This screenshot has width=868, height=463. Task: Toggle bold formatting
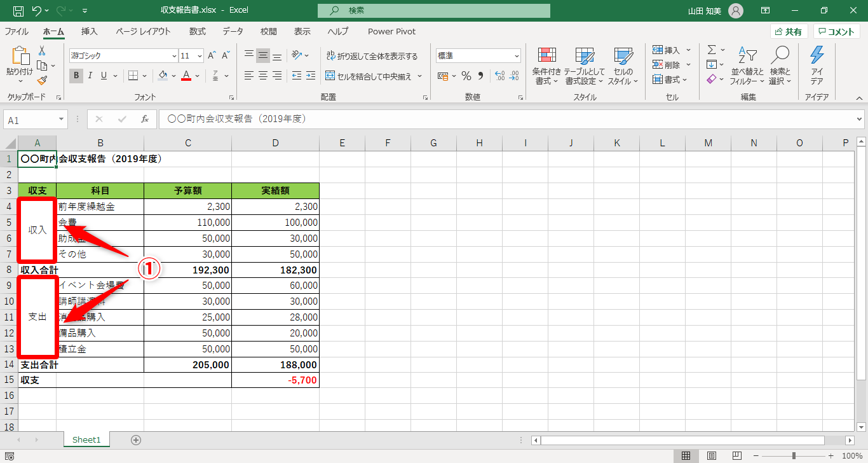(x=76, y=76)
